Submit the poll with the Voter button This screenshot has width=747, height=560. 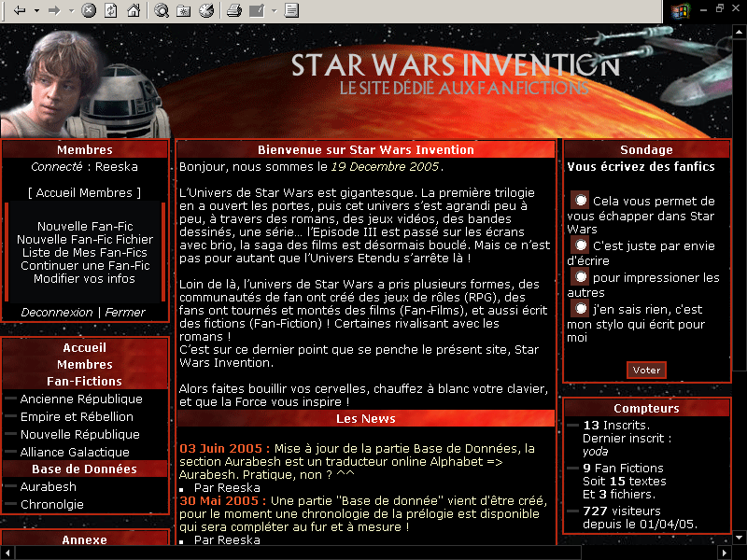point(646,370)
